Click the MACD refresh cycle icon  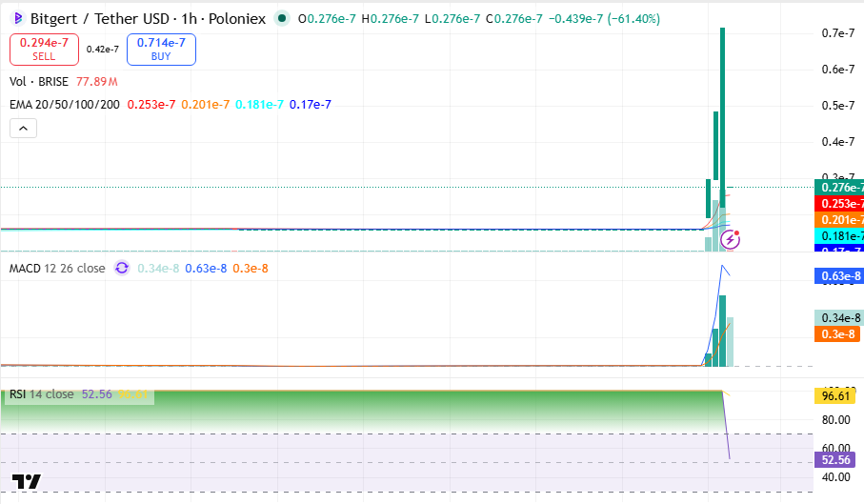point(122,269)
